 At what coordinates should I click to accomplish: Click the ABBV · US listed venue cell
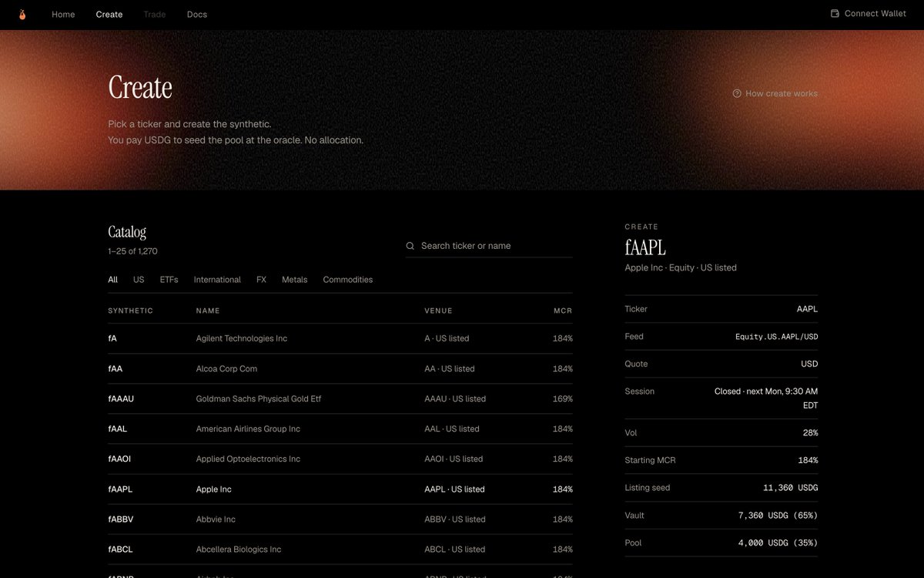[454, 519]
